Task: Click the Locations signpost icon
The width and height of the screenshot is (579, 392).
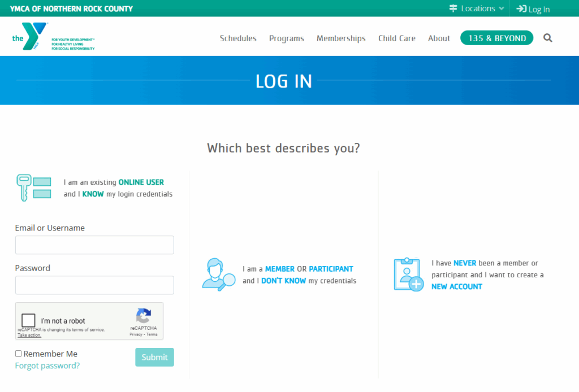Action: coord(453,8)
